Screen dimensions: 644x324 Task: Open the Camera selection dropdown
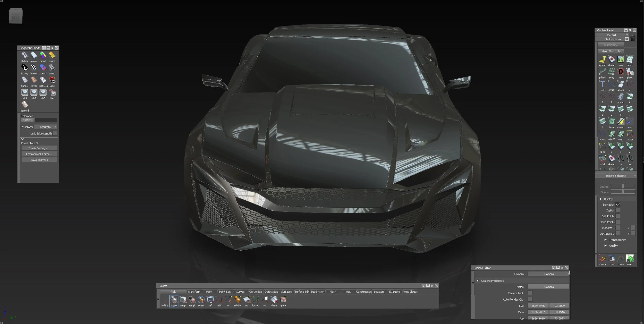pyautogui.click(x=549, y=274)
